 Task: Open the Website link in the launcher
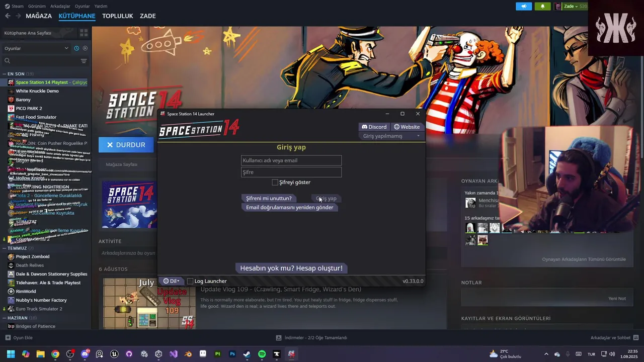point(407,127)
